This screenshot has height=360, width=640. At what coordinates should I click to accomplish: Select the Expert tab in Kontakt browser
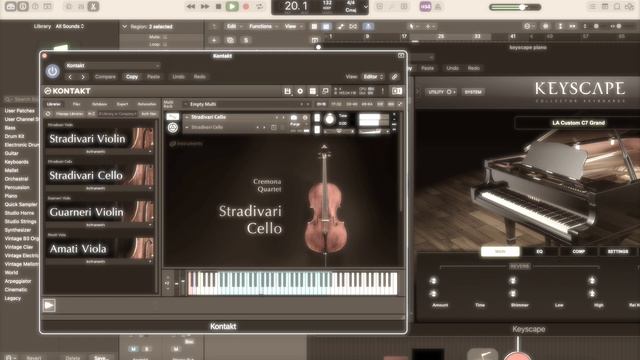coord(122,104)
